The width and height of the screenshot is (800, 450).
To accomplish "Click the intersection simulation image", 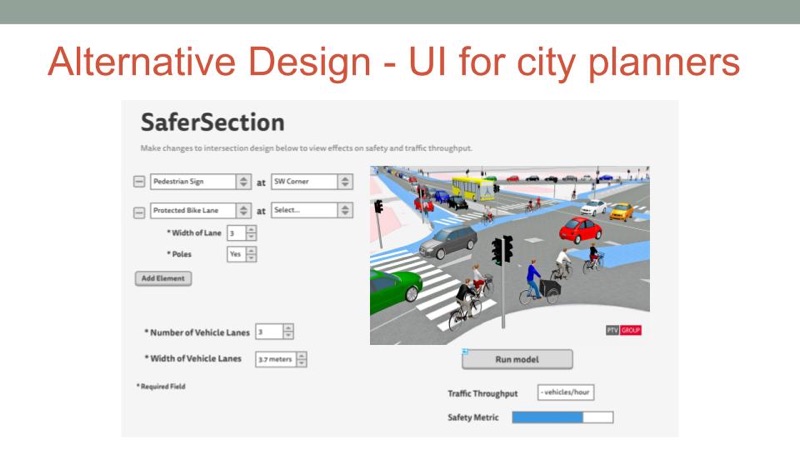I will (x=510, y=255).
